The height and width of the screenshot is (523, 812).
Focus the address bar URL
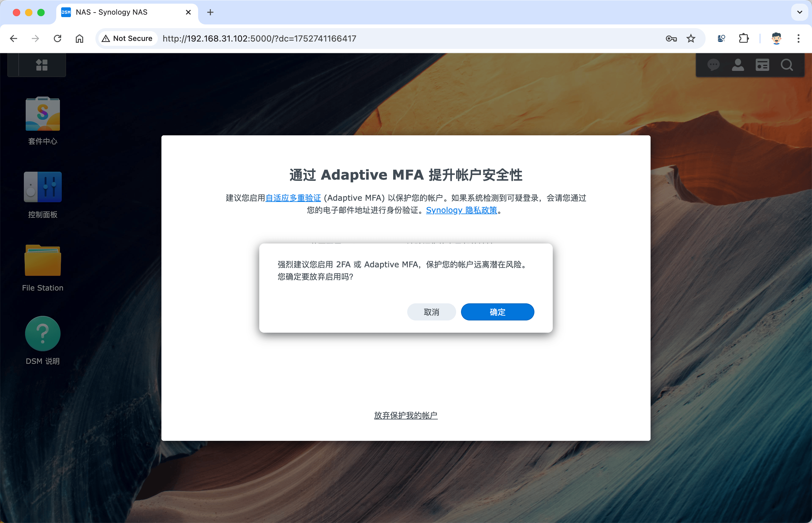259,38
